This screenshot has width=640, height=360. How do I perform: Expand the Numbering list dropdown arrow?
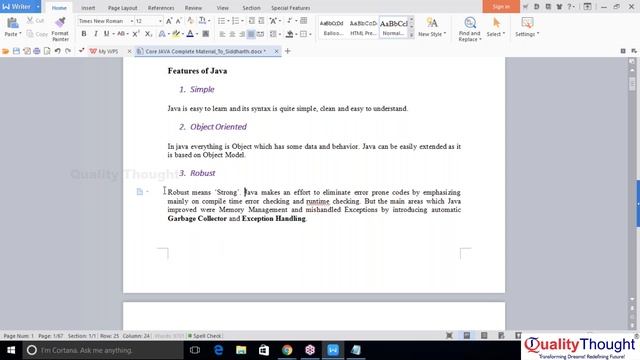click(242, 21)
